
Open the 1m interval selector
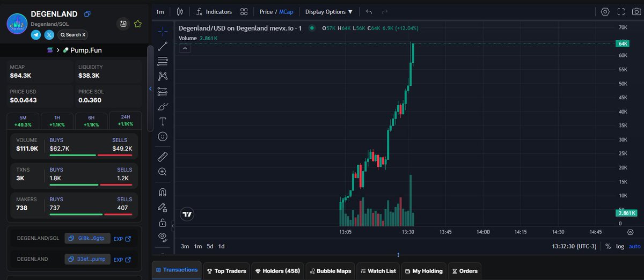tap(160, 11)
